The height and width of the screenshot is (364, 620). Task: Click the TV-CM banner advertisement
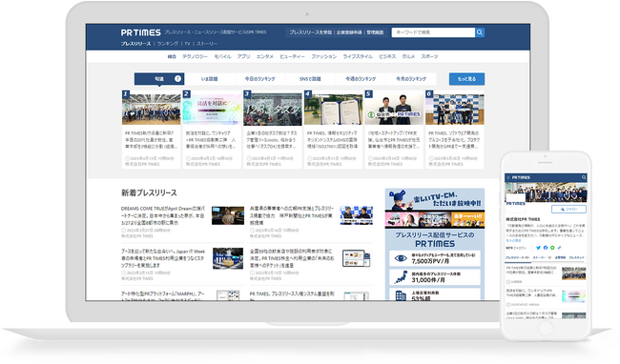(435, 208)
